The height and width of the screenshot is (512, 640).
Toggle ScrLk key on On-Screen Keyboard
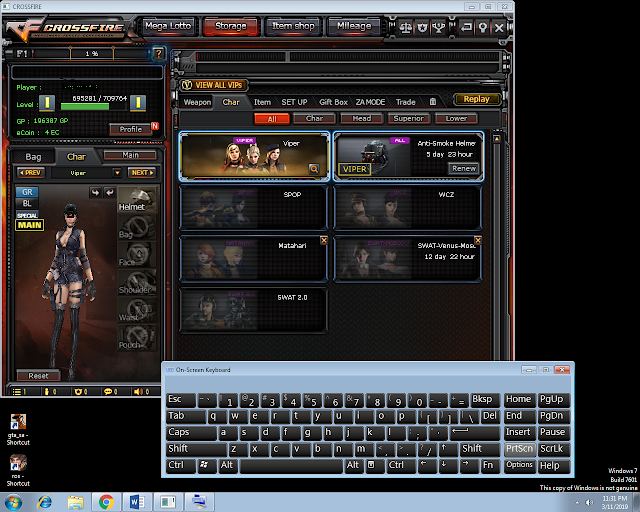(554, 449)
